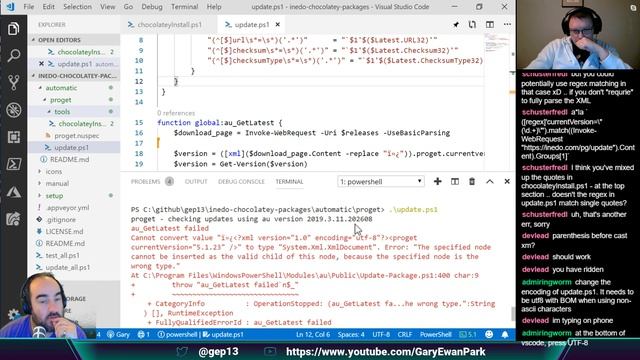Open proget.nuspec in the explorer tree
640x360 pixels.
coord(77,136)
